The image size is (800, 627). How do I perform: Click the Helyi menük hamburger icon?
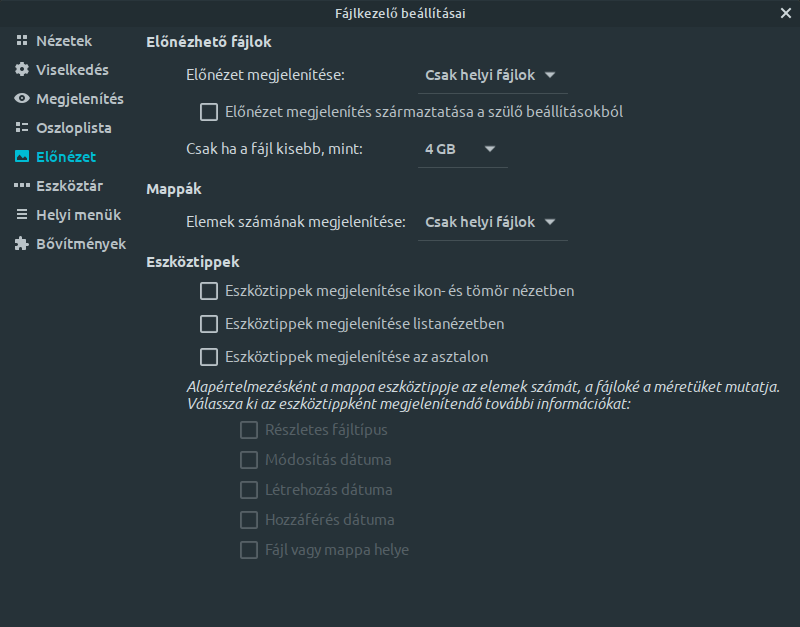point(21,215)
